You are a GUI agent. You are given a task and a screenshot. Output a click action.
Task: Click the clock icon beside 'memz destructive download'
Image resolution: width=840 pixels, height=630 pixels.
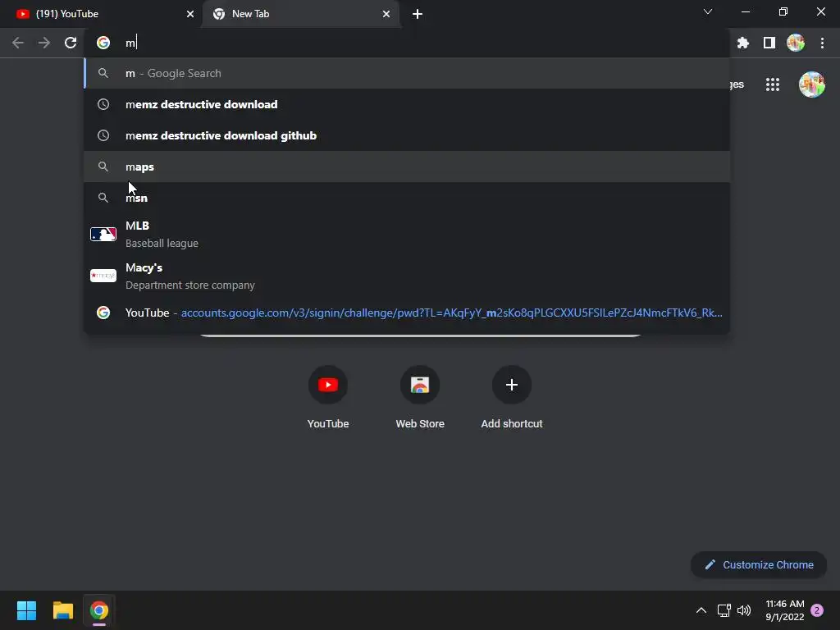click(103, 104)
